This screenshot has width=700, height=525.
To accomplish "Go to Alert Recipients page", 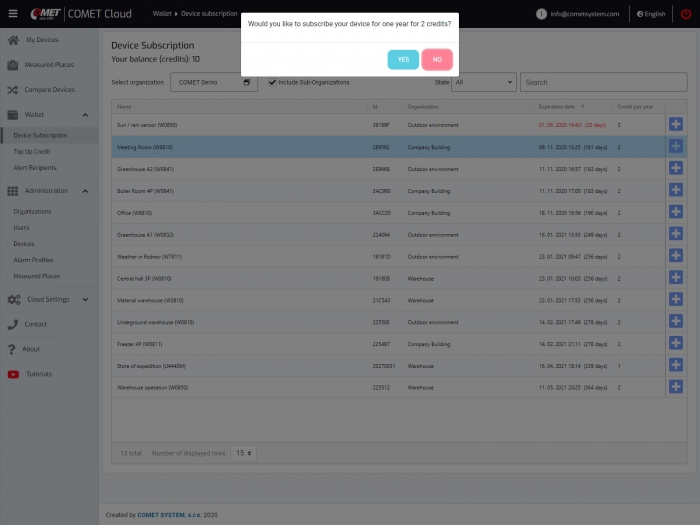I will [x=35, y=167].
